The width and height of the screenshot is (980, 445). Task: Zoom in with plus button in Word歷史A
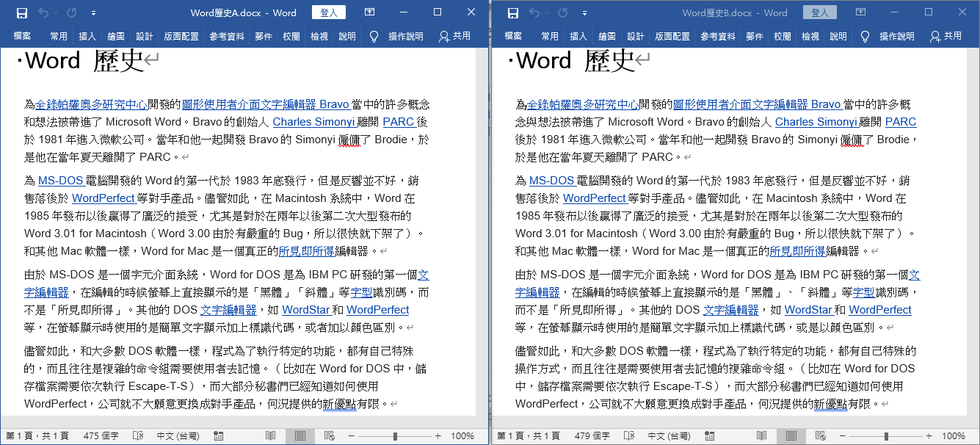click(x=438, y=435)
